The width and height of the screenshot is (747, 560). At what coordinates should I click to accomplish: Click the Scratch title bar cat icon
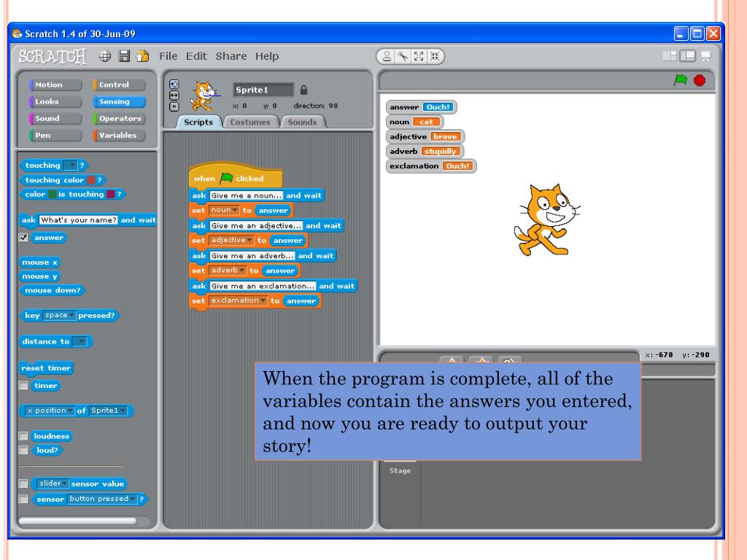tap(18, 34)
